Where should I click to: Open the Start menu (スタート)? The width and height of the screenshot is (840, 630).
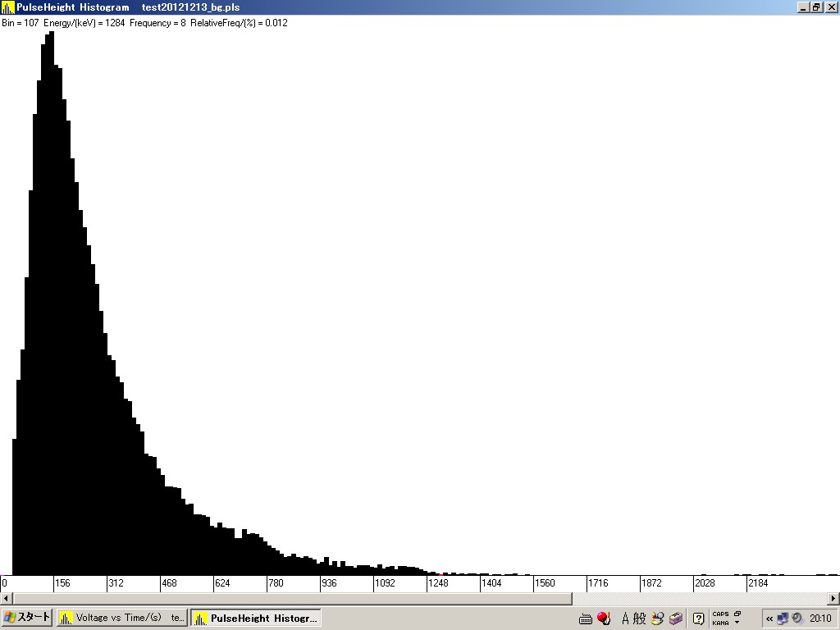pos(27,618)
